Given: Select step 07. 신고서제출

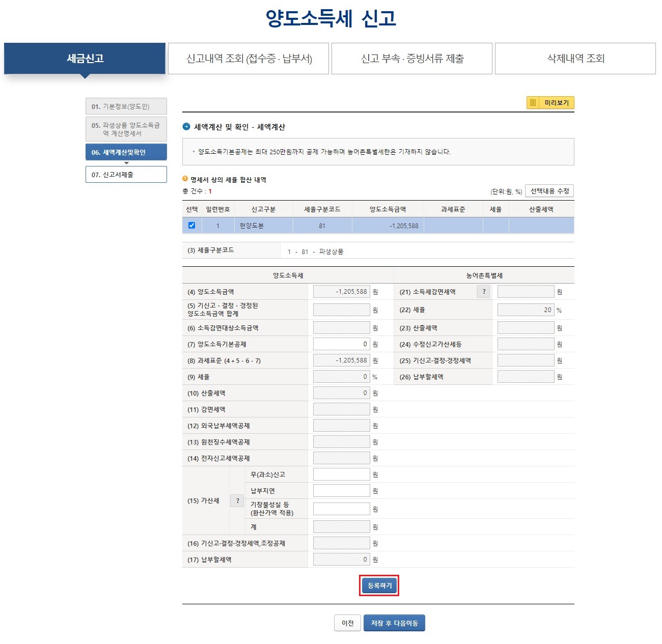Looking at the screenshot, I should (x=126, y=175).
